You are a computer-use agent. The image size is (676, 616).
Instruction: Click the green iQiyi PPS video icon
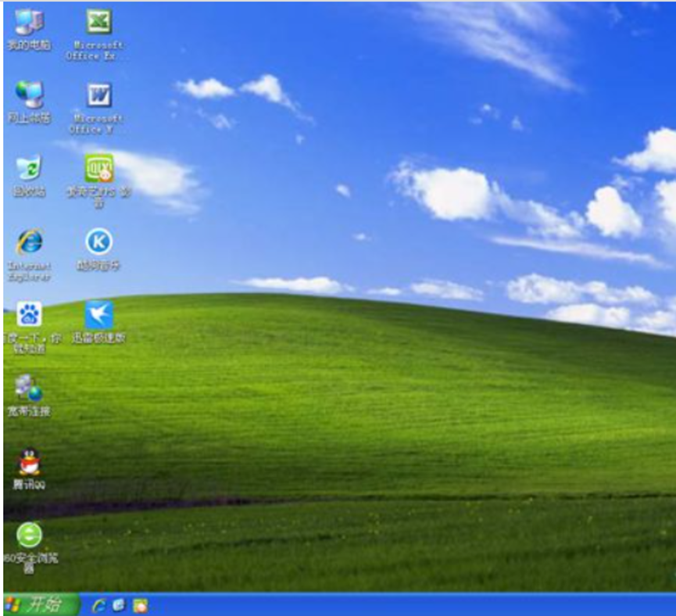coord(98,168)
